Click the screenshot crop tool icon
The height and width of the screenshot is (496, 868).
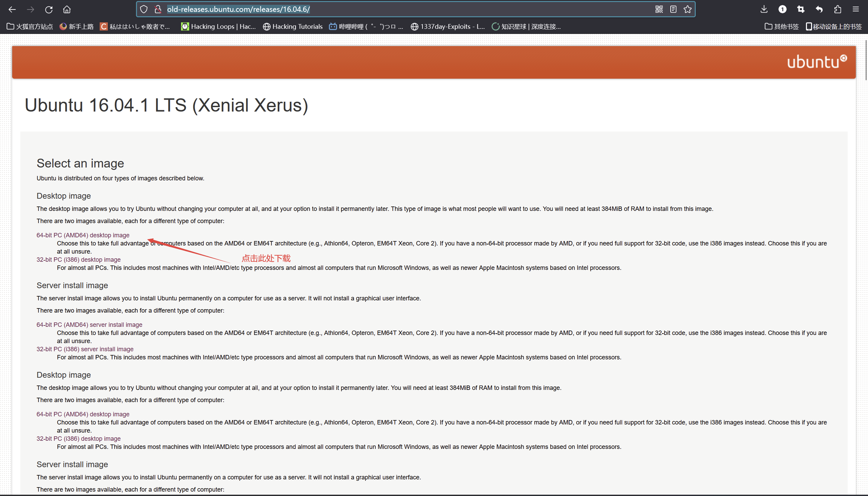click(801, 9)
